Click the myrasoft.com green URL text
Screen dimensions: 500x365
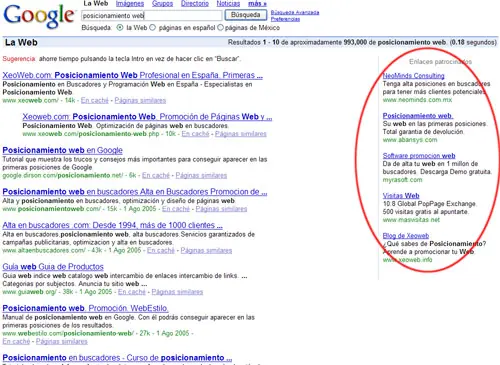[402, 180]
